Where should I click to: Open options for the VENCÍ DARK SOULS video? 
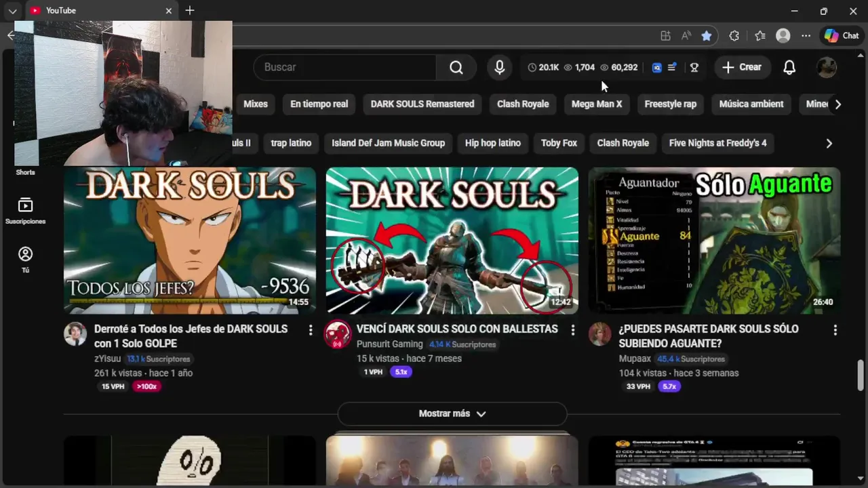(573, 330)
